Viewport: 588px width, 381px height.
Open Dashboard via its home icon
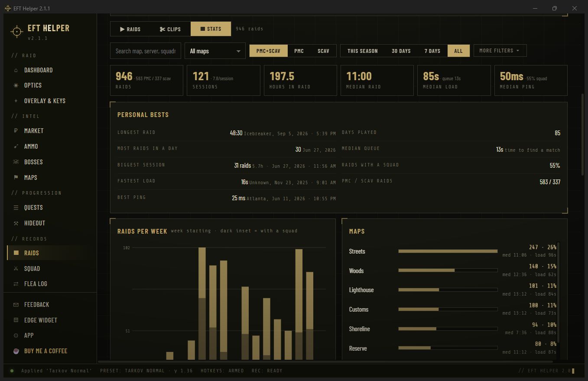pos(16,70)
